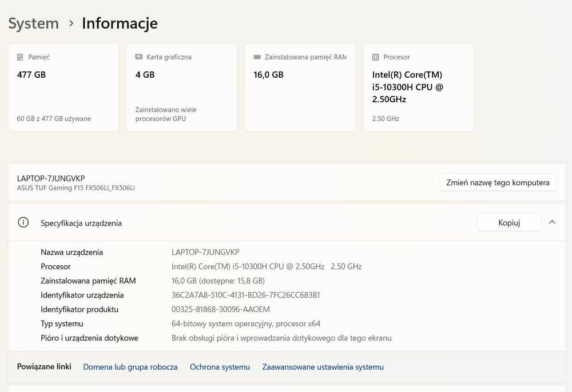This screenshot has height=392, width=572.
Task: Click the i5-10300H processor card name
Action: click(x=407, y=87)
